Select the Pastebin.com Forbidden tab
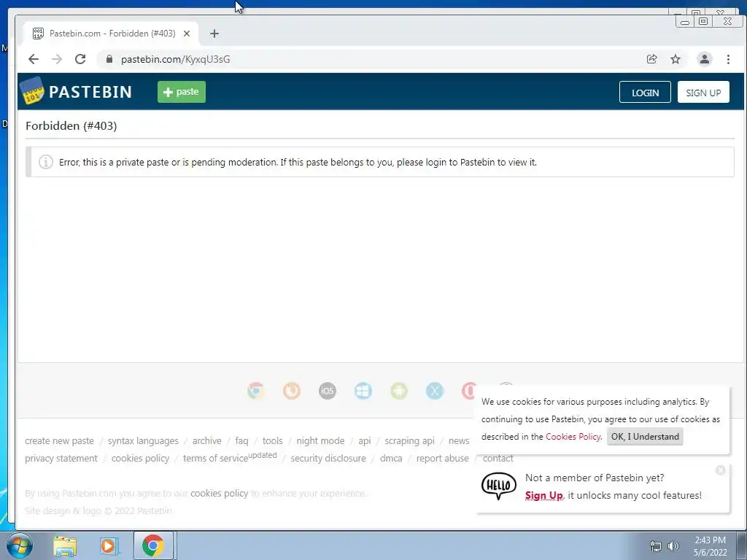 pos(111,34)
